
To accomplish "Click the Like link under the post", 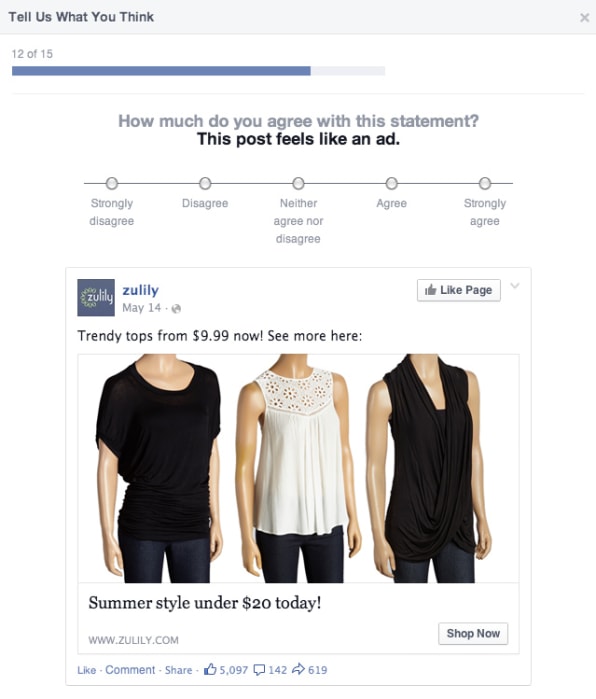I will [86, 670].
